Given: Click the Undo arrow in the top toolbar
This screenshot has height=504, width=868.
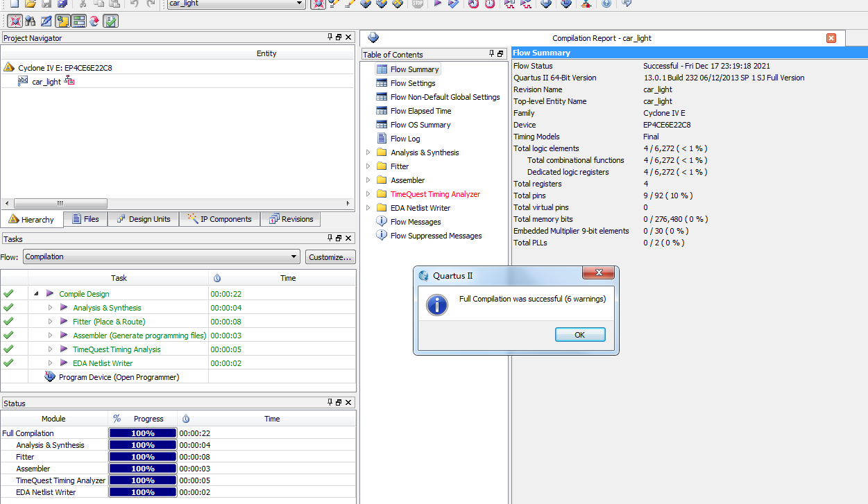Looking at the screenshot, I should pos(134,3).
